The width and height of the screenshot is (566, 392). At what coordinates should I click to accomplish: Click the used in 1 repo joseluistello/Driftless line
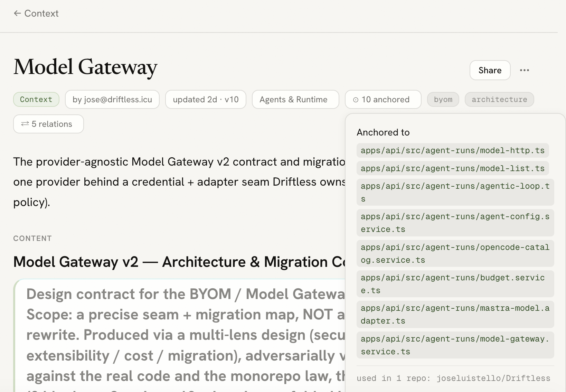(453, 378)
